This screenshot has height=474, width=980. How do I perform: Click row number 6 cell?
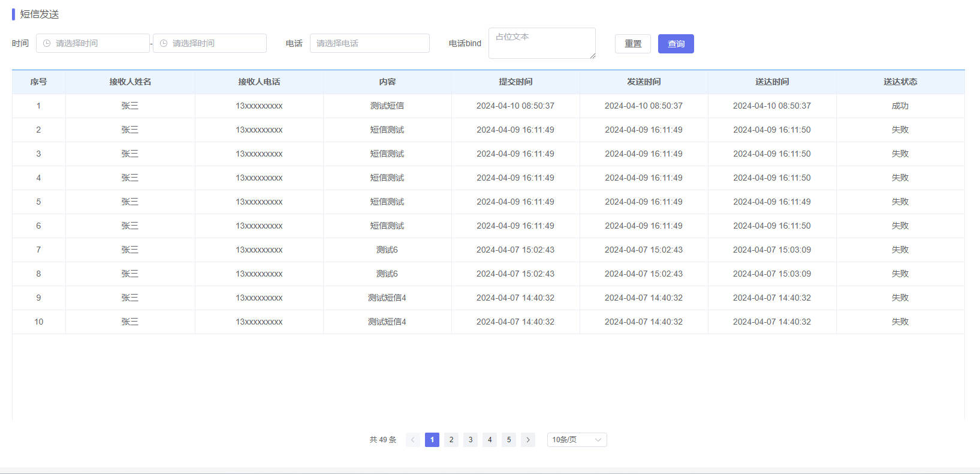tap(39, 226)
